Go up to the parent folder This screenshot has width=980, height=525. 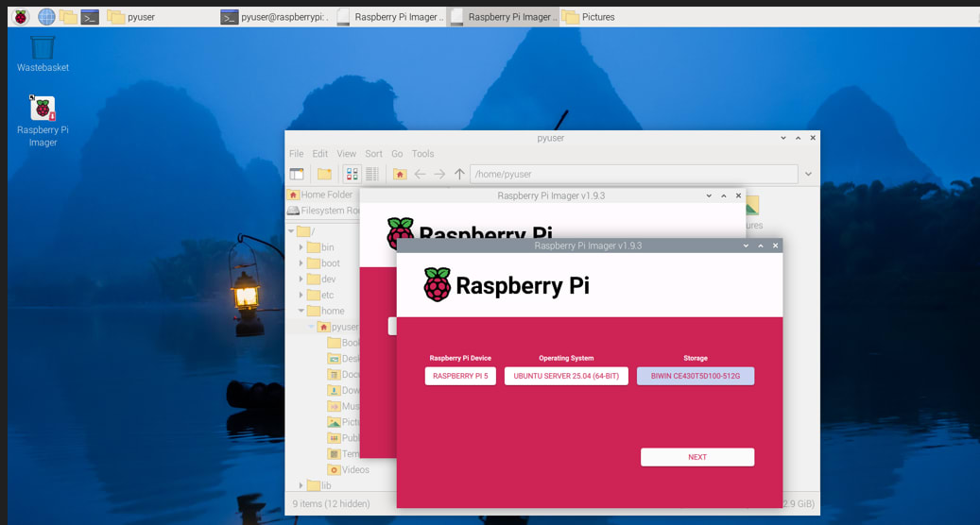(459, 174)
